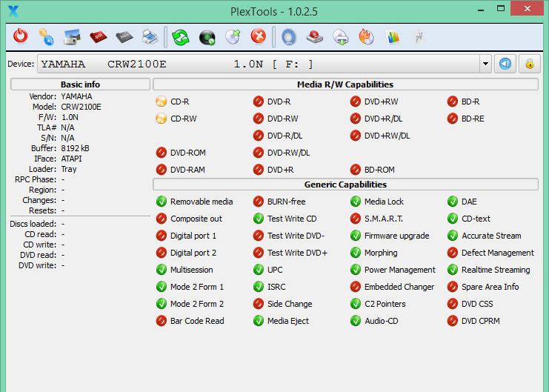This screenshot has height=392, width=549.
Task: Export report with the red PDF icon
Action: coord(99,37)
